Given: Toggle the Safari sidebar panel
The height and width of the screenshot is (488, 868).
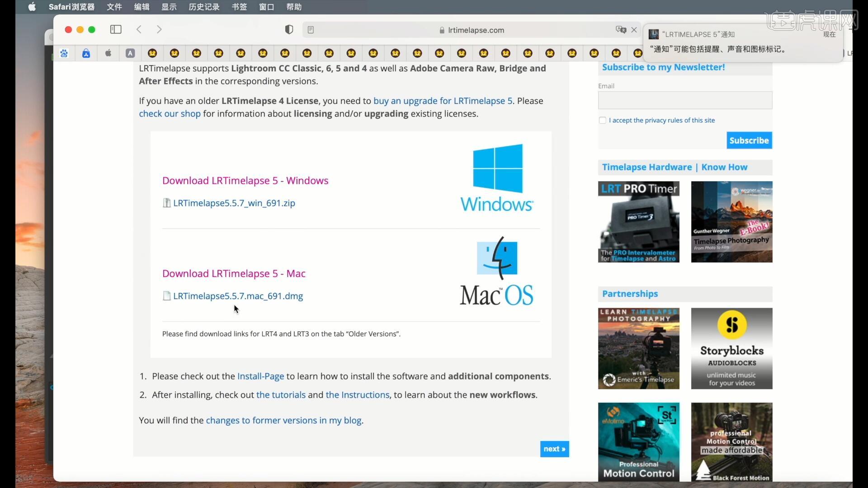Looking at the screenshot, I should click(116, 29).
